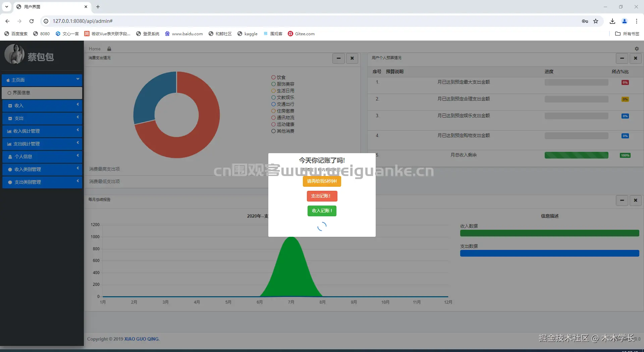
Task: Open a new browser tab
Action: click(98, 7)
